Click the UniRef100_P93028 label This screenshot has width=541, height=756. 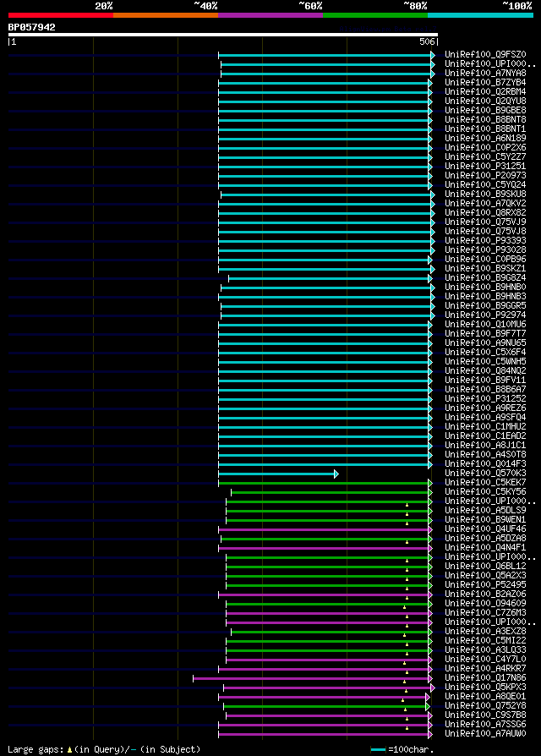(x=485, y=249)
